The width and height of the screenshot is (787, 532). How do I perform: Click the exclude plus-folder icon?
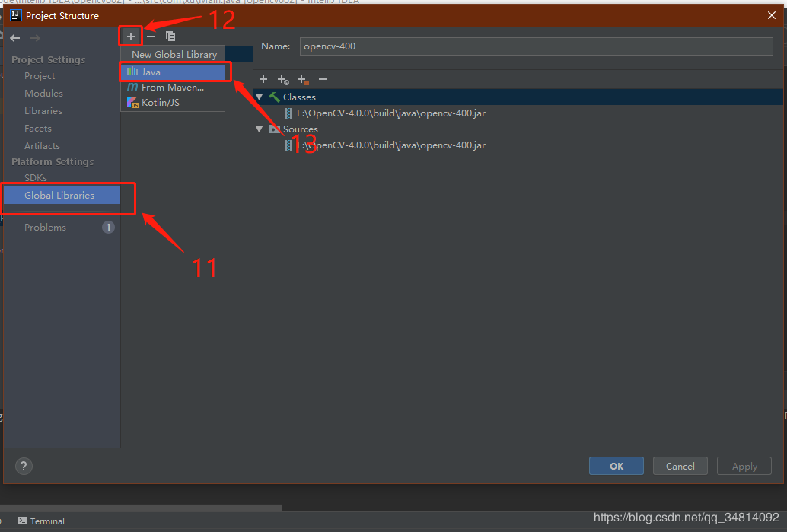(x=303, y=80)
